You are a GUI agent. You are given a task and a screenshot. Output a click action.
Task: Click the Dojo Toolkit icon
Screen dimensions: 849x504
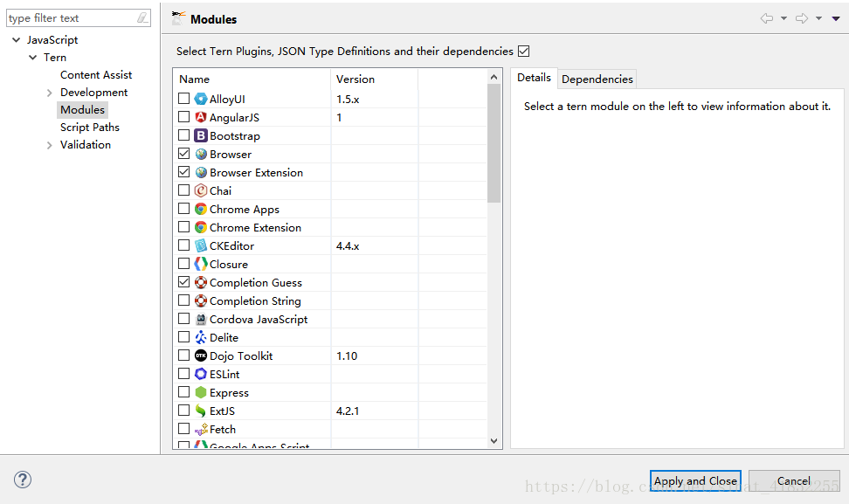(x=201, y=356)
